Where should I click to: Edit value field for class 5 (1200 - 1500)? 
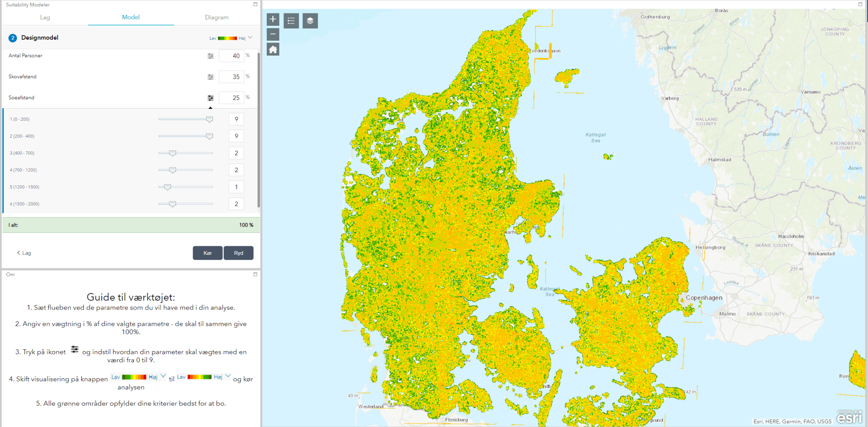click(x=236, y=187)
